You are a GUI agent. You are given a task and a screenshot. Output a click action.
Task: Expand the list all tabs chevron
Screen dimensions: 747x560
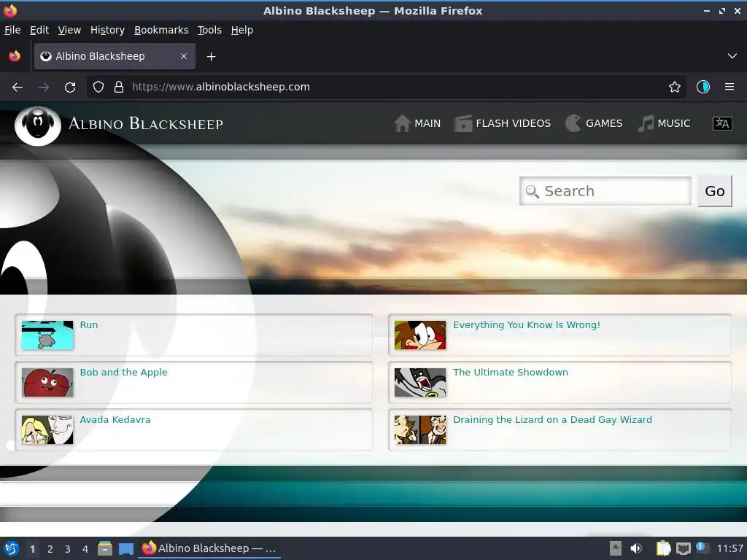pos(732,56)
